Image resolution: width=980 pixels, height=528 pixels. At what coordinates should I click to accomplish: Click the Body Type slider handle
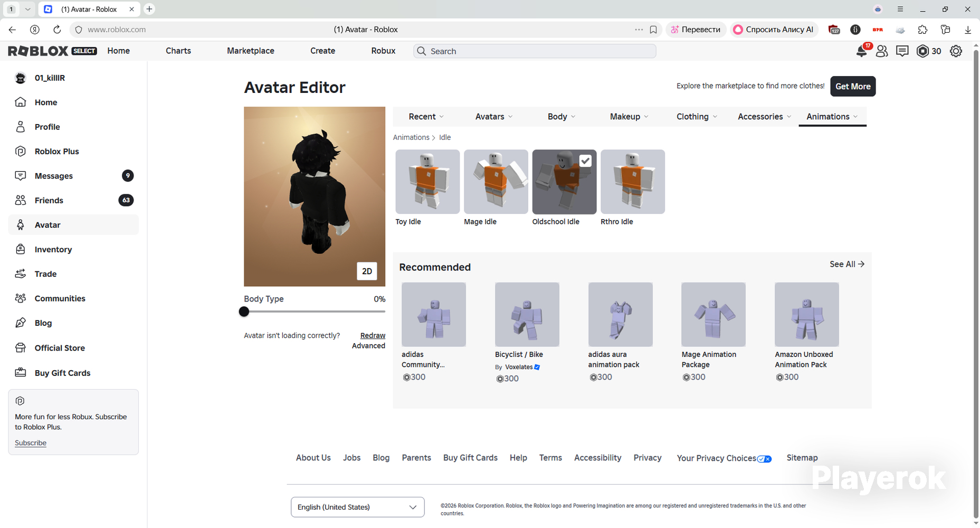(244, 312)
